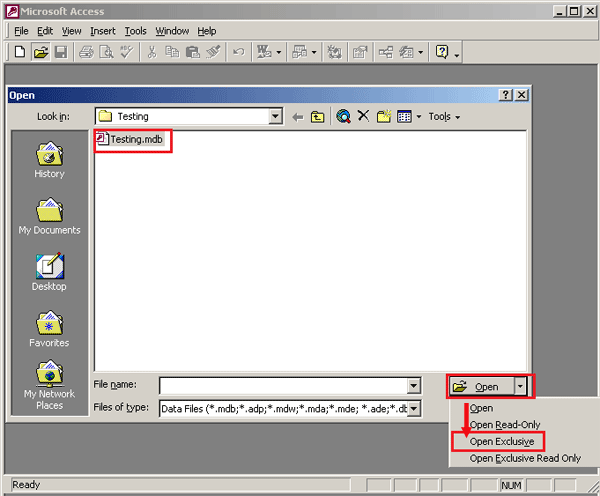
Task: Open My Network Places shortcut
Action: click(49, 385)
